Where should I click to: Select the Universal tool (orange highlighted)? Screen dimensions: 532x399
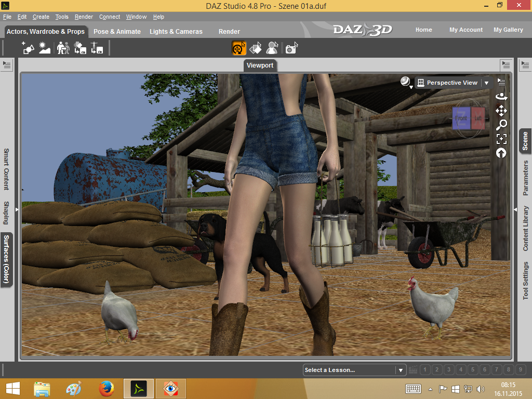[239, 48]
